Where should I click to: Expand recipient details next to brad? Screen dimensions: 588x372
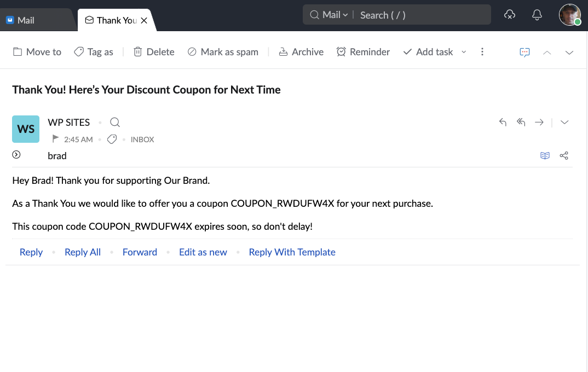tap(16, 155)
